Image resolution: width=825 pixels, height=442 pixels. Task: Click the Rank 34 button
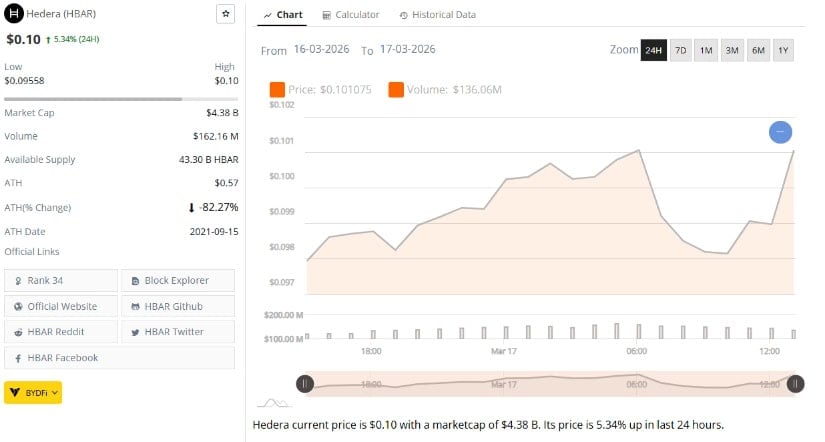point(60,280)
